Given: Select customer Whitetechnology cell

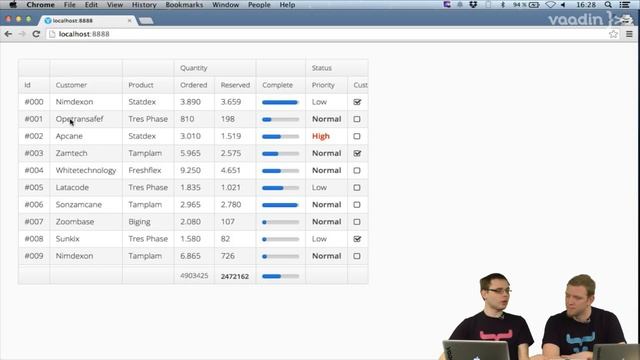Looking at the screenshot, I should click(86, 171).
